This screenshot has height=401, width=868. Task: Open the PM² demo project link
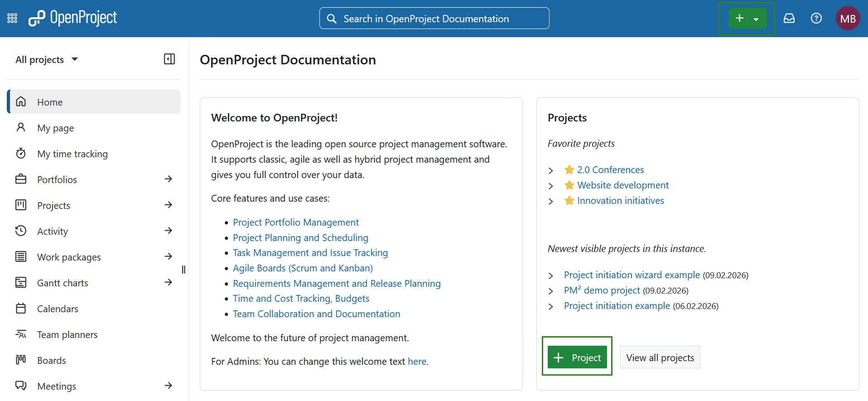click(602, 290)
